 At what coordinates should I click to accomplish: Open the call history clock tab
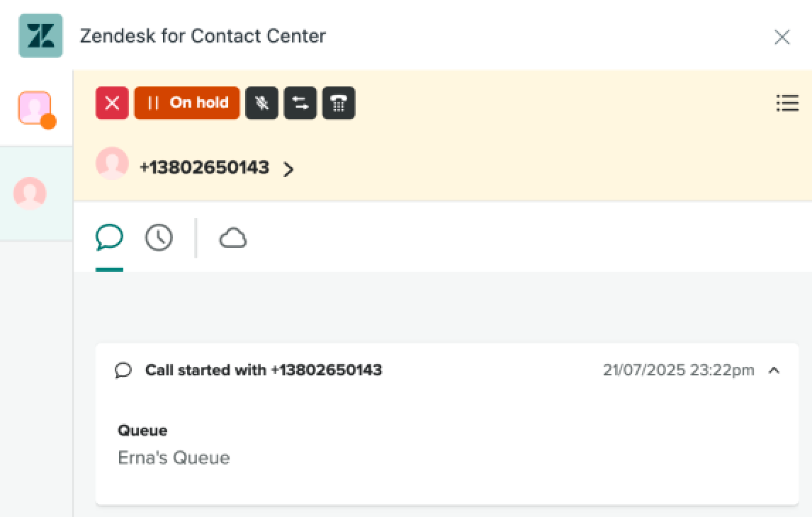(159, 238)
